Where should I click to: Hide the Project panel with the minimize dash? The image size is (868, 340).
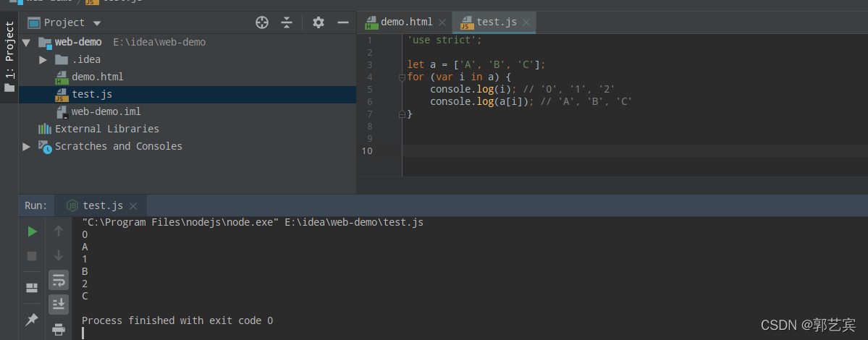(x=342, y=22)
